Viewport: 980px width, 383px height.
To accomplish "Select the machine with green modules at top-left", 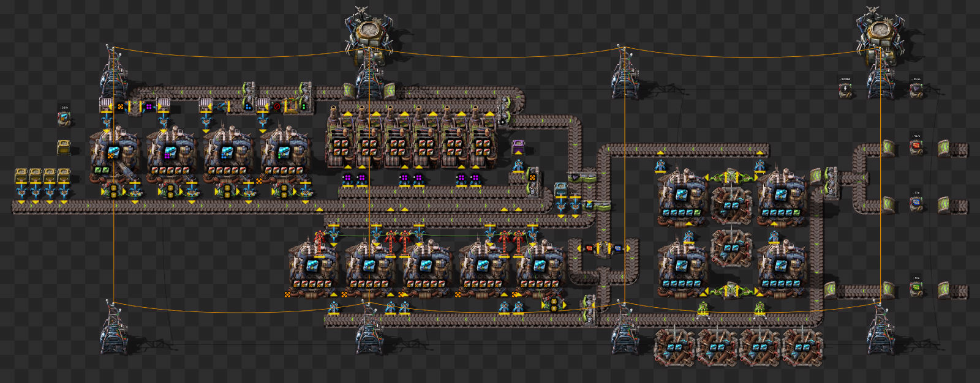I will pyautogui.click(x=114, y=154).
